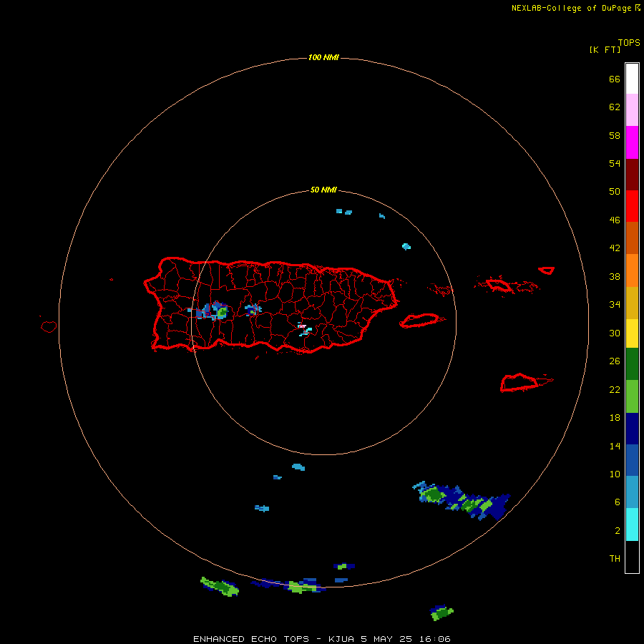
Task: Click the "30" legend value
Action: click(x=615, y=333)
